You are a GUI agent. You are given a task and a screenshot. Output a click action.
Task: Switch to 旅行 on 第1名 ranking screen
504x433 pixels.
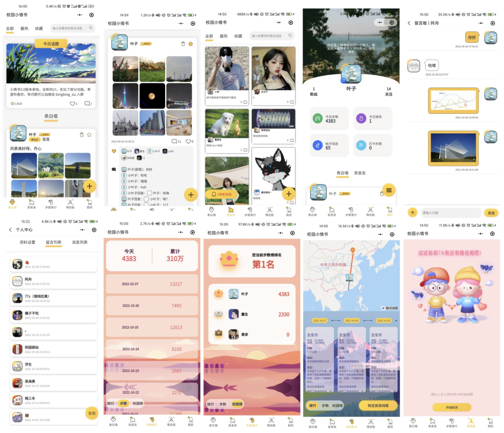(210, 404)
